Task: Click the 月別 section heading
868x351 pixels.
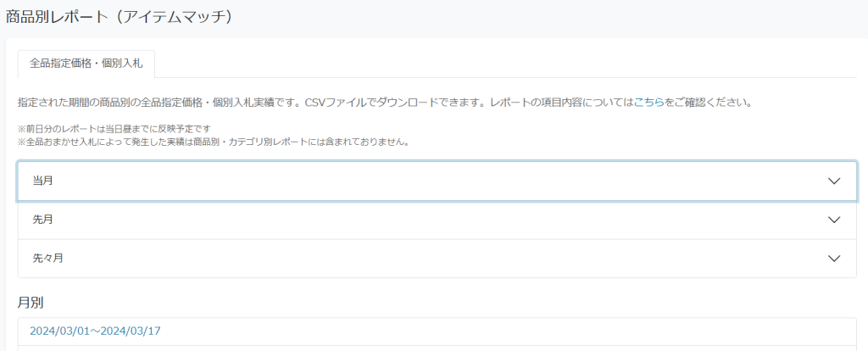Action: (31, 303)
